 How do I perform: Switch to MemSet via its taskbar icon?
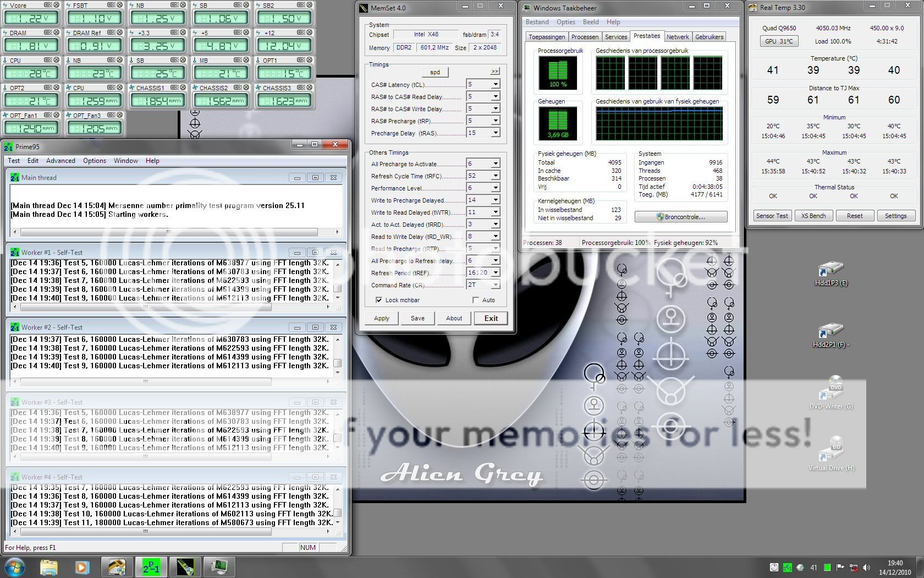coord(185,567)
